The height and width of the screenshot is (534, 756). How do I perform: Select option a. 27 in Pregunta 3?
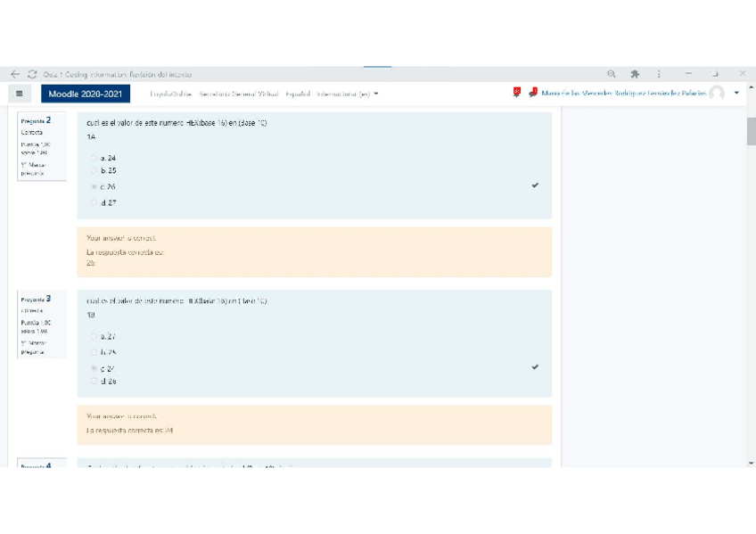click(94, 336)
